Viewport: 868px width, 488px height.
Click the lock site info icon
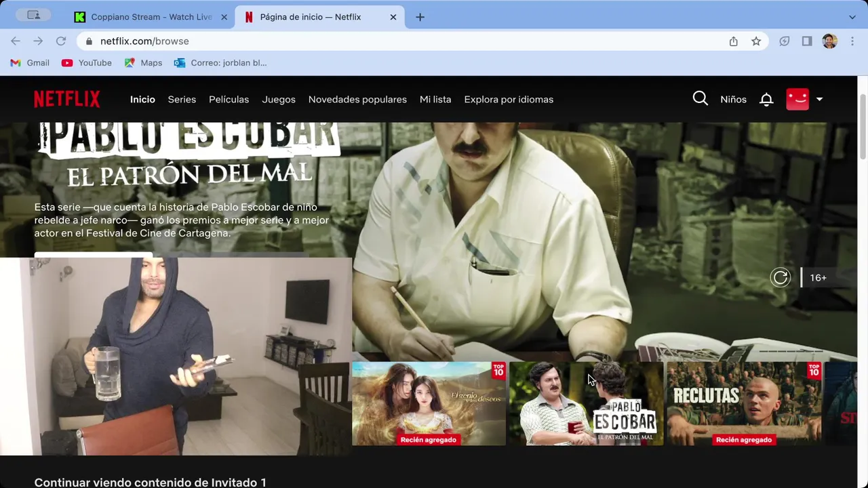tap(89, 41)
